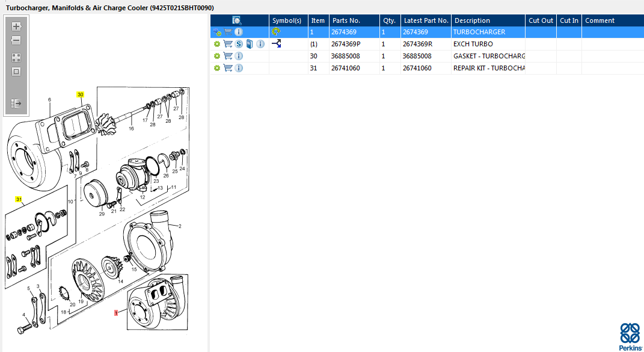Click the four-squares grid view icon
Viewport: 644px width, 352px height.
click(x=16, y=58)
